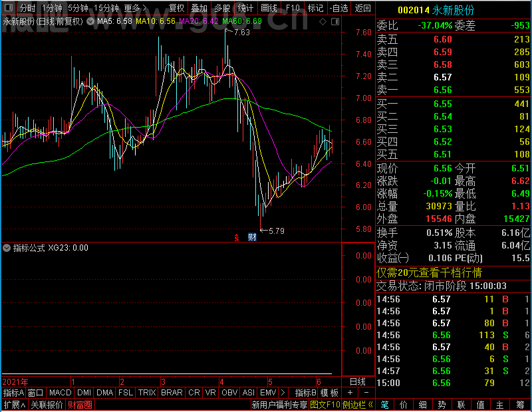Select the 价 price tab
The width and height of the screenshot is (532, 412).
(x=404, y=405)
